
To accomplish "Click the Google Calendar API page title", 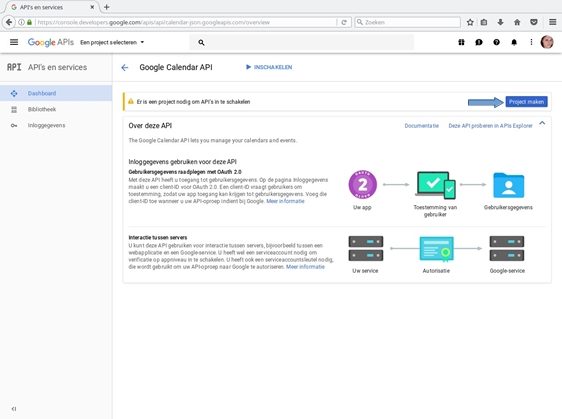I will 176,67.
